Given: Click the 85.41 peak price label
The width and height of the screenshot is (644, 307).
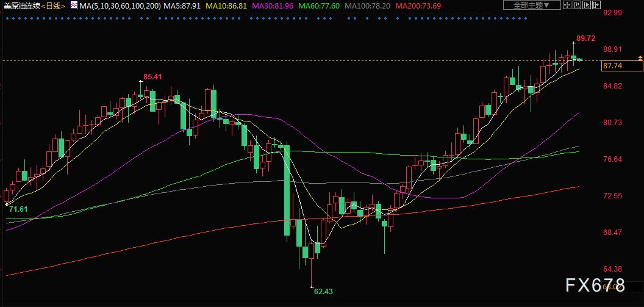Looking at the screenshot, I should (153, 77).
